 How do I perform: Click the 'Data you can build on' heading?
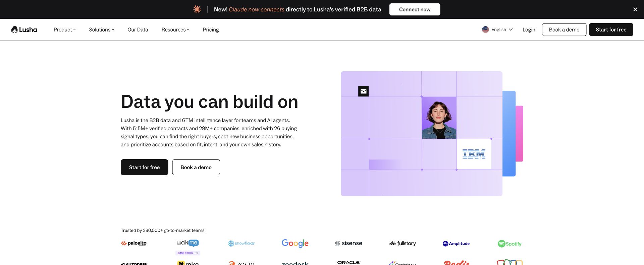[210, 102]
